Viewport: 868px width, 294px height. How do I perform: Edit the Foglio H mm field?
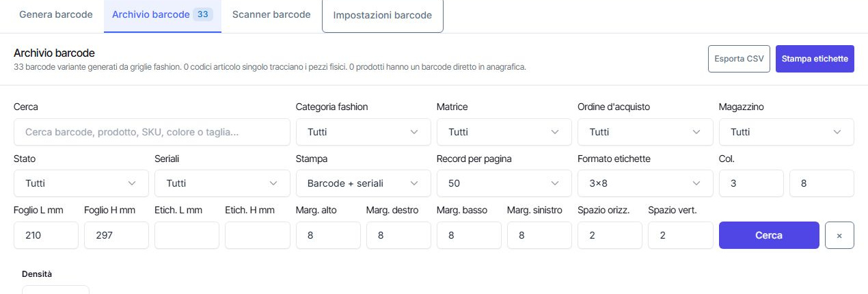[116, 235]
